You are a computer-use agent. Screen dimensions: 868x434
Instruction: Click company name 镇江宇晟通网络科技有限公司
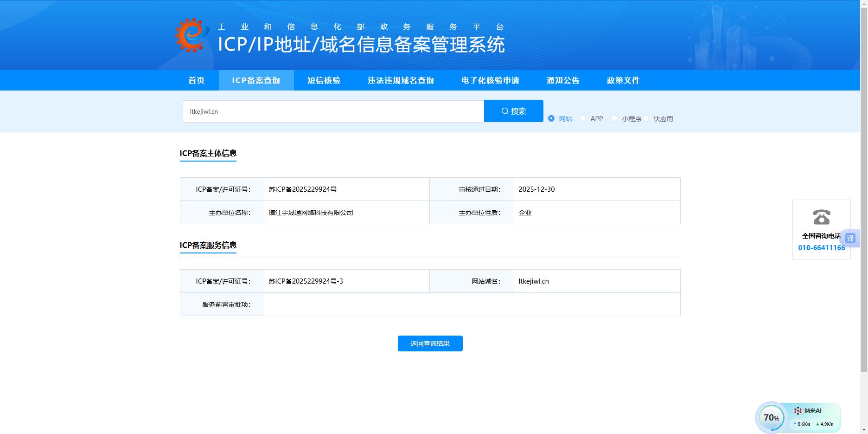311,213
